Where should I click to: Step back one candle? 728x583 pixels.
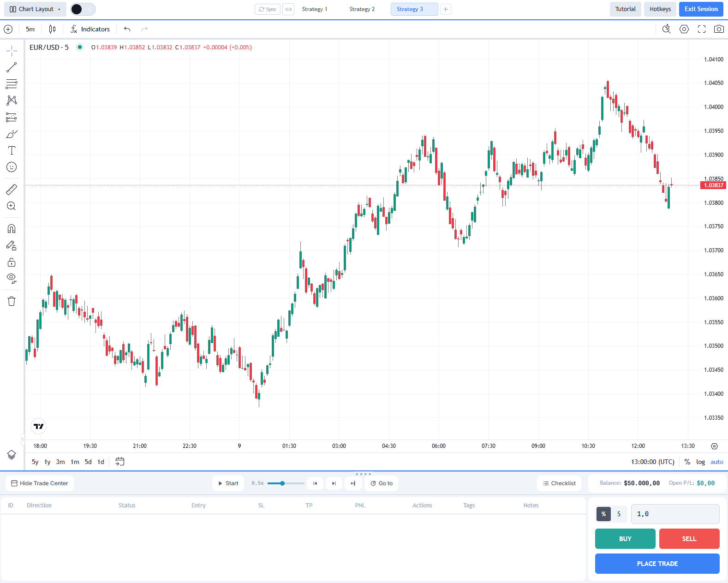pos(315,483)
